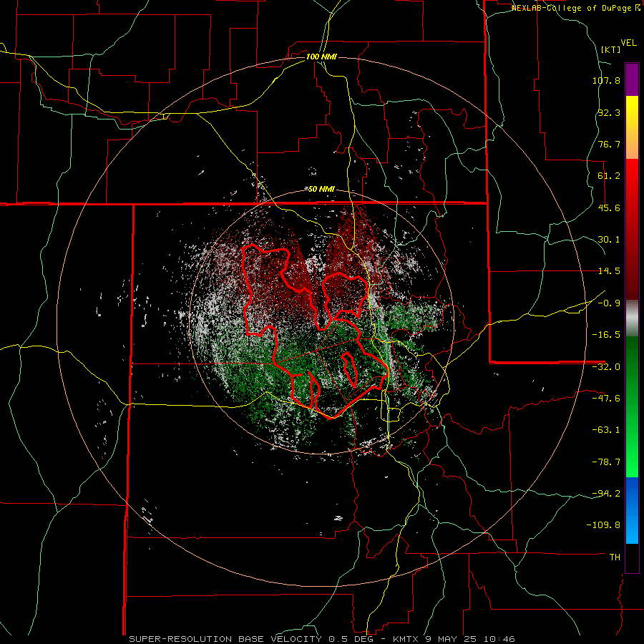Select the purple segment of the color bar
Image resolution: width=644 pixels, height=644 pixels.
click(x=632, y=79)
